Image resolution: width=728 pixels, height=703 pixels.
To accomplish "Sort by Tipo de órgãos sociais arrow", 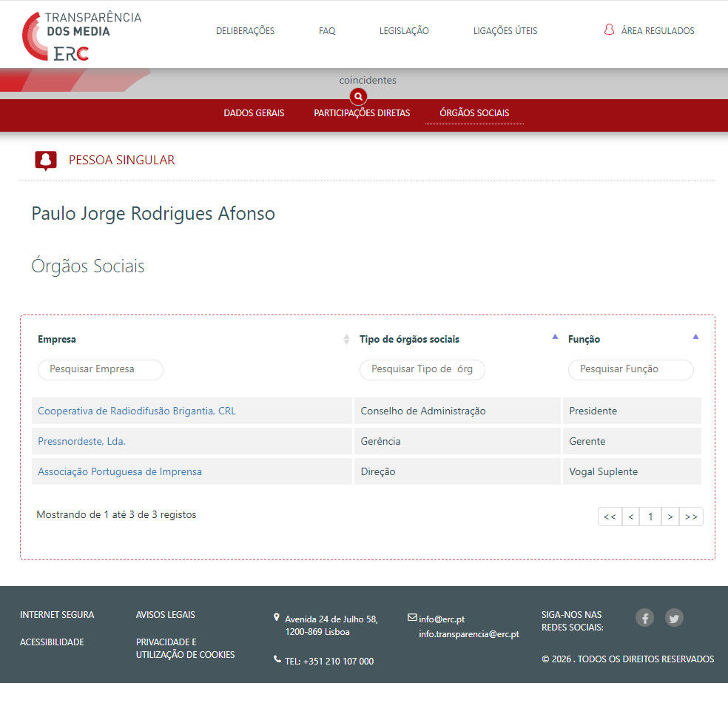I will 555,337.
